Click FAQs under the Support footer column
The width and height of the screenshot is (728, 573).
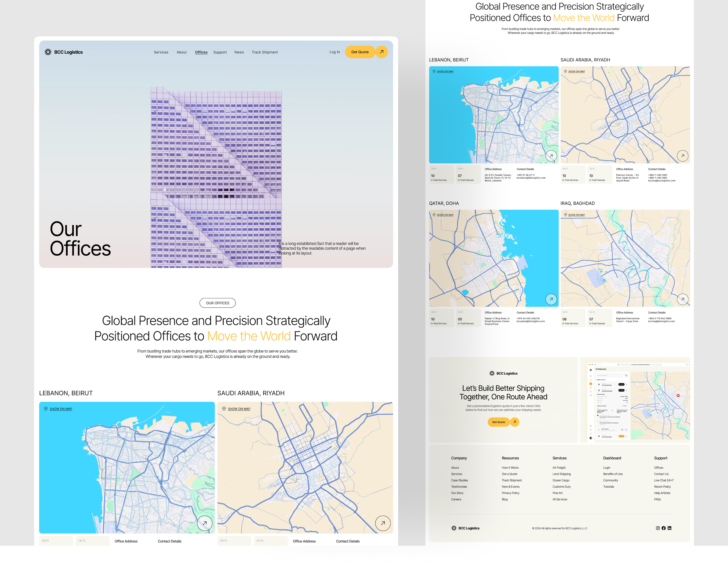658,499
